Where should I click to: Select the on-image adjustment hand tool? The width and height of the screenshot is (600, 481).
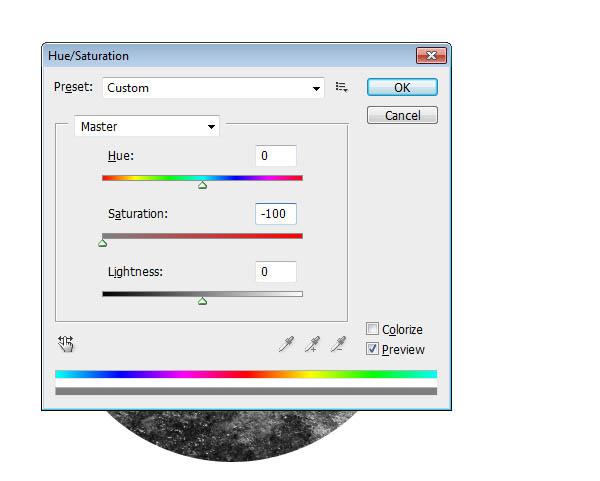[x=66, y=344]
